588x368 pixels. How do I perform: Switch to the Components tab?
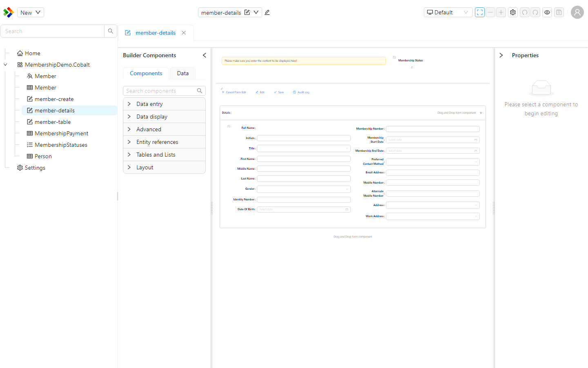point(146,73)
